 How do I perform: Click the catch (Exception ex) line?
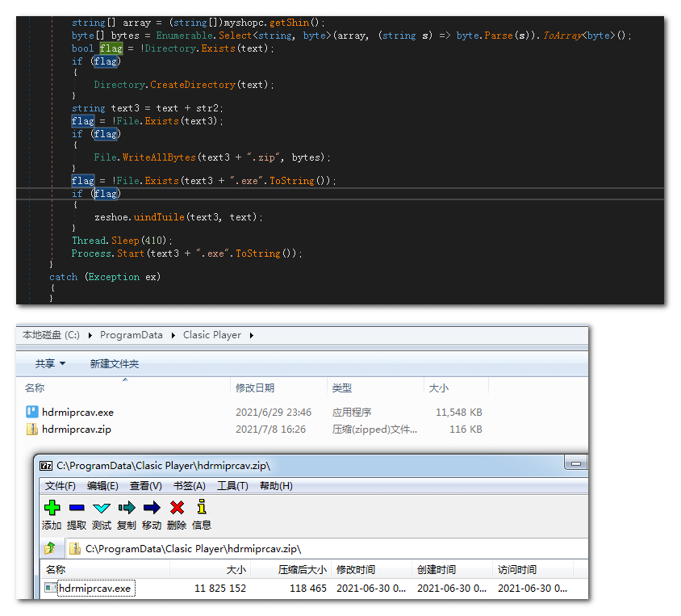click(x=105, y=277)
